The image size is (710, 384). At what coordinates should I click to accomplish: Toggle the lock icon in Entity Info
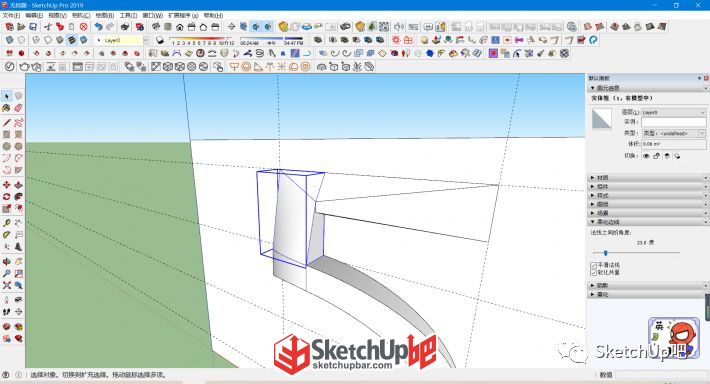tap(657, 156)
